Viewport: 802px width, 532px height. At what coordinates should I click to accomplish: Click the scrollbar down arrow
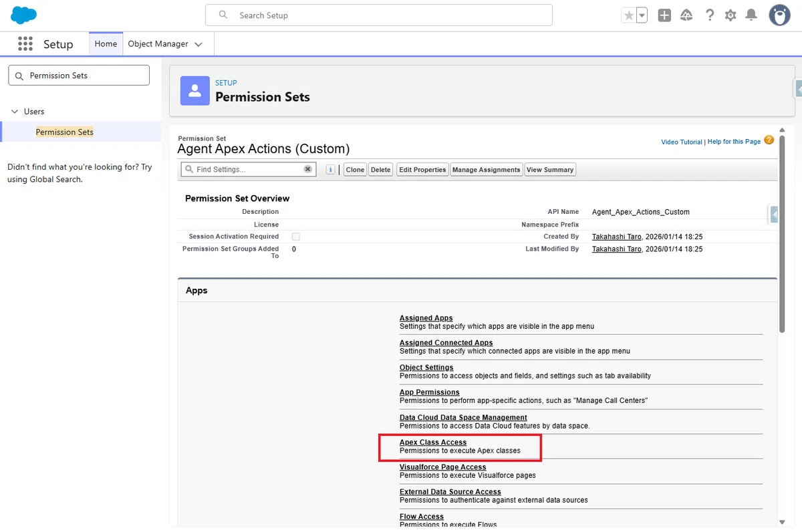783,523
